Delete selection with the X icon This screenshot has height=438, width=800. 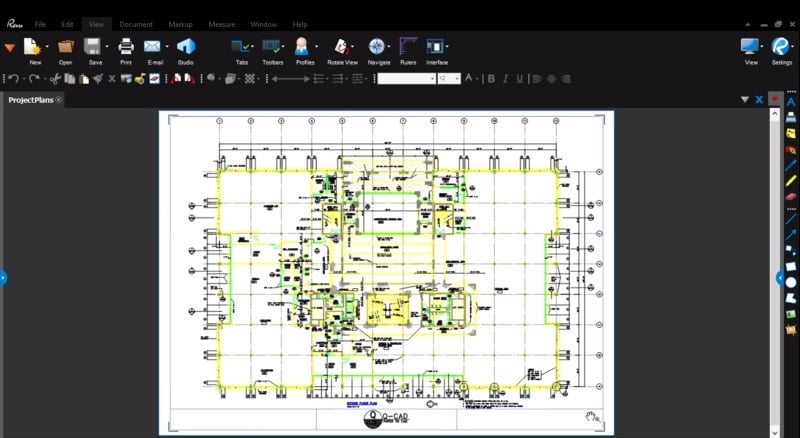[112, 79]
